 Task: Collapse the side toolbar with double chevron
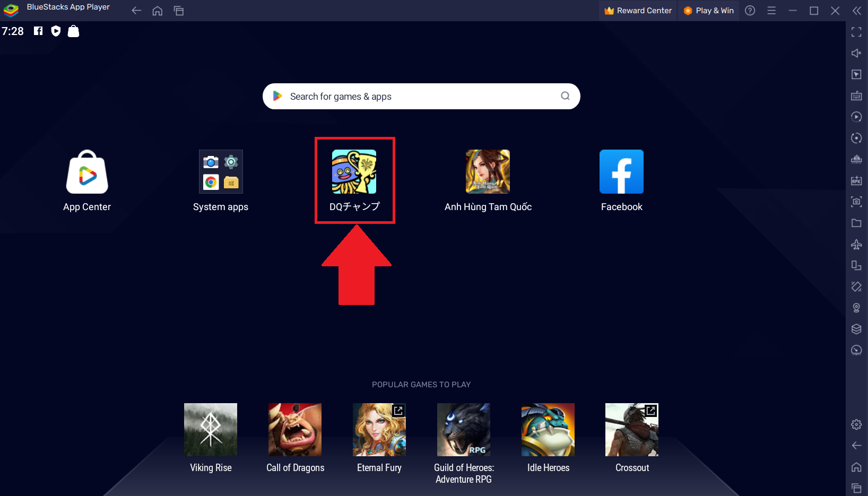click(856, 11)
